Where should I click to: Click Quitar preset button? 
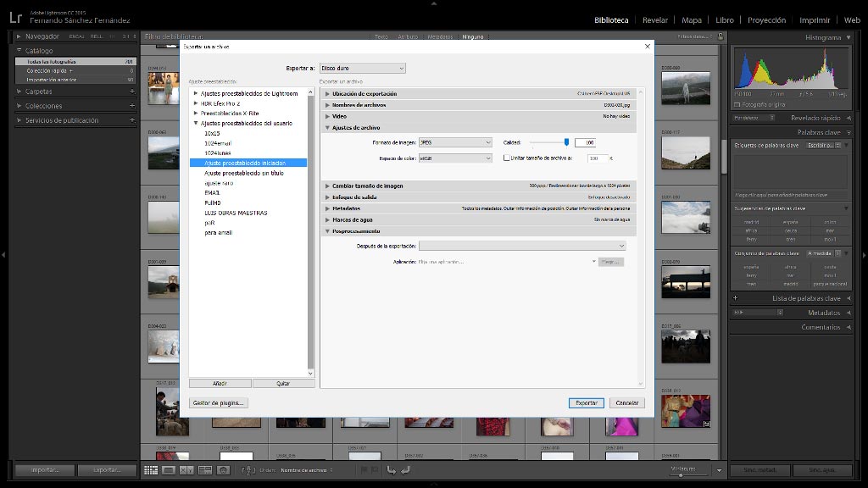click(283, 384)
